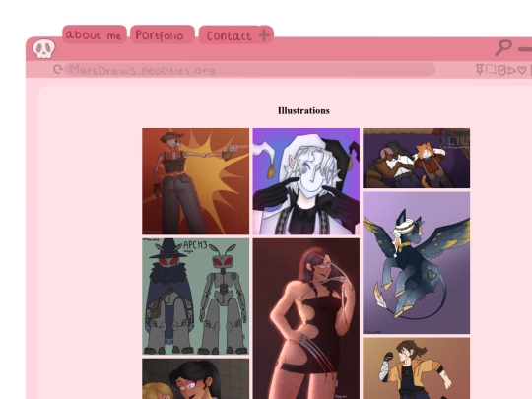The image size is (532, 399).
Task: Click the MarsDraws.neocities.org address bar
Action: [x=249, y=70]
